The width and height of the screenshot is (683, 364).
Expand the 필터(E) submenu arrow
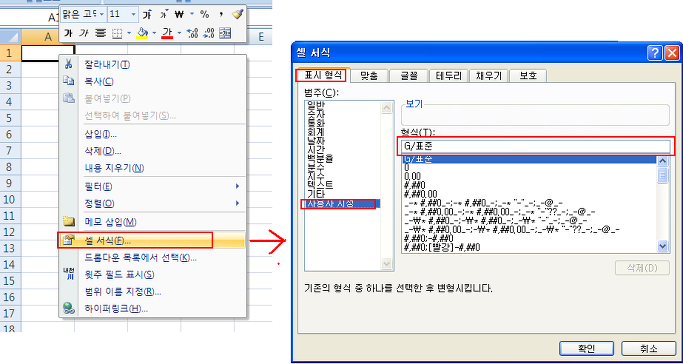tap(237, 186)
